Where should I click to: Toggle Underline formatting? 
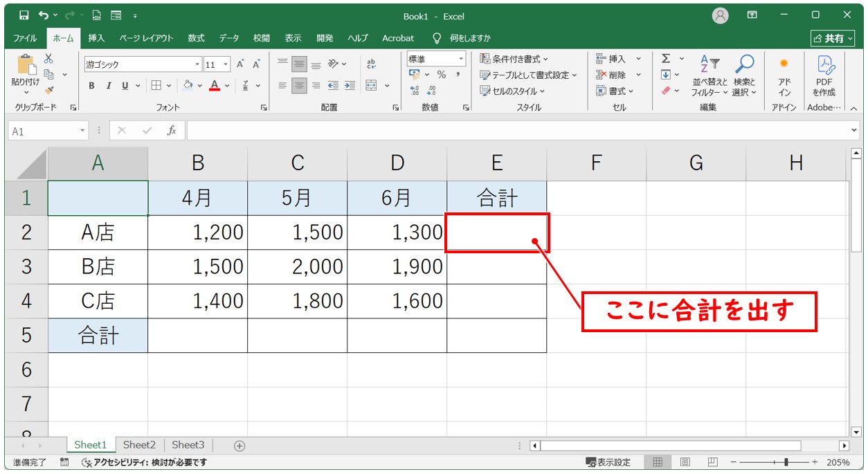(125, 86)
